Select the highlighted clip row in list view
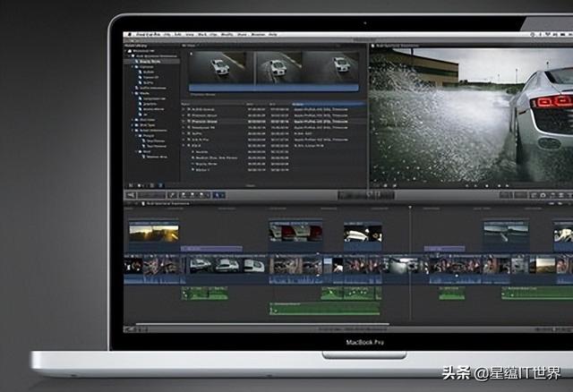Image resolution: width=573 pixels, height=392 pixels. point(274,122)
